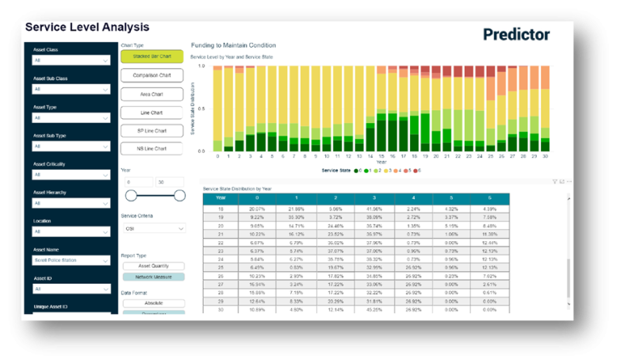This screenshot has width=617, height=364.
Task: Switch to the Line Chart type
Action: tap(152, 113)
